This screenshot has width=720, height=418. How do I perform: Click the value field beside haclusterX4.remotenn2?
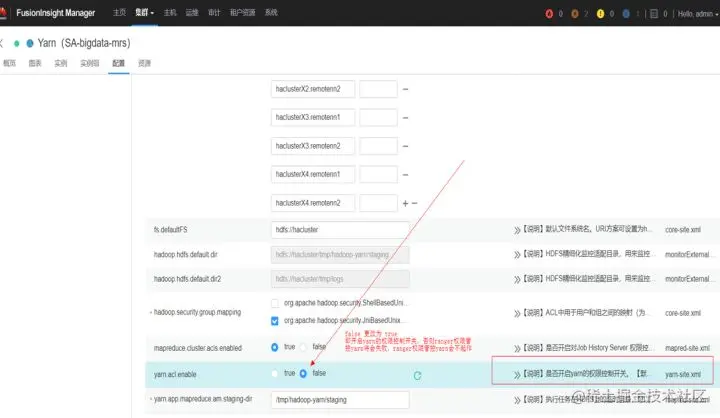coord(378,203)
